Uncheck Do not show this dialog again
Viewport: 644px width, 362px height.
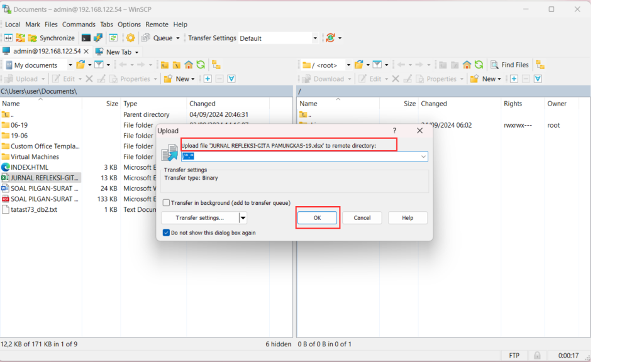[167, 233]
